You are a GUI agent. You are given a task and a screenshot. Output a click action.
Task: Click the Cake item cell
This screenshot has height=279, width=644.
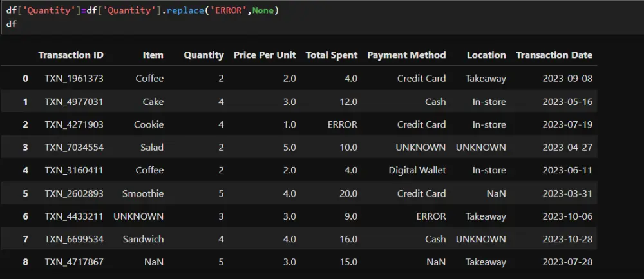(x=154, y=102)
